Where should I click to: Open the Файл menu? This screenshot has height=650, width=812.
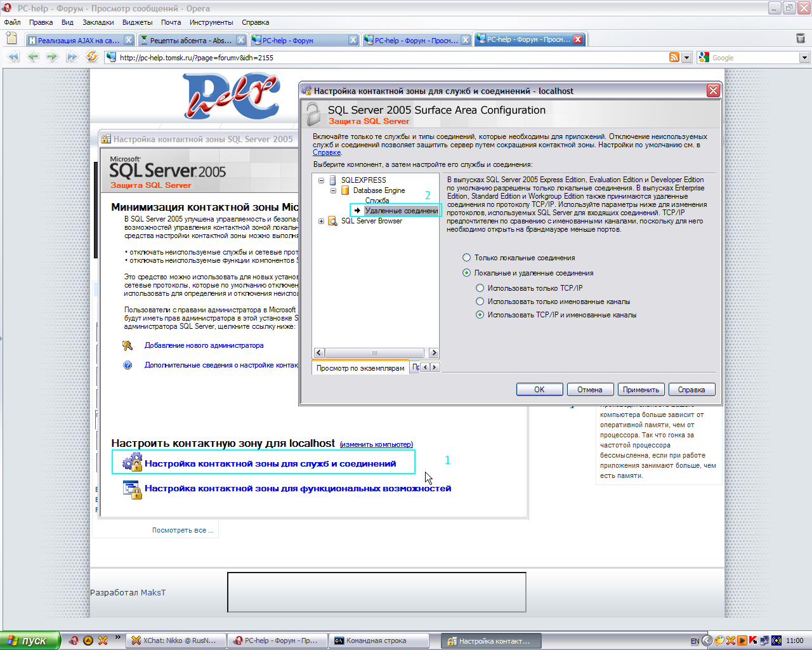point(12,22)
